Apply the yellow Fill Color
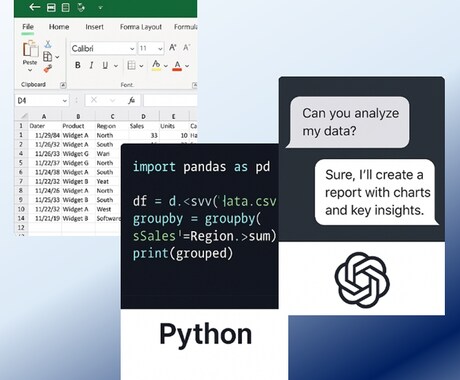 (x=156, y=65)
